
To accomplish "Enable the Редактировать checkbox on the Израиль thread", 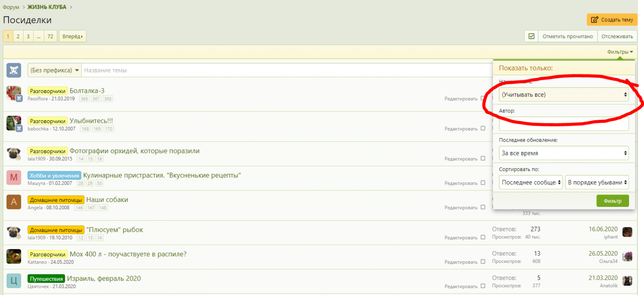I will coord(483,286).
